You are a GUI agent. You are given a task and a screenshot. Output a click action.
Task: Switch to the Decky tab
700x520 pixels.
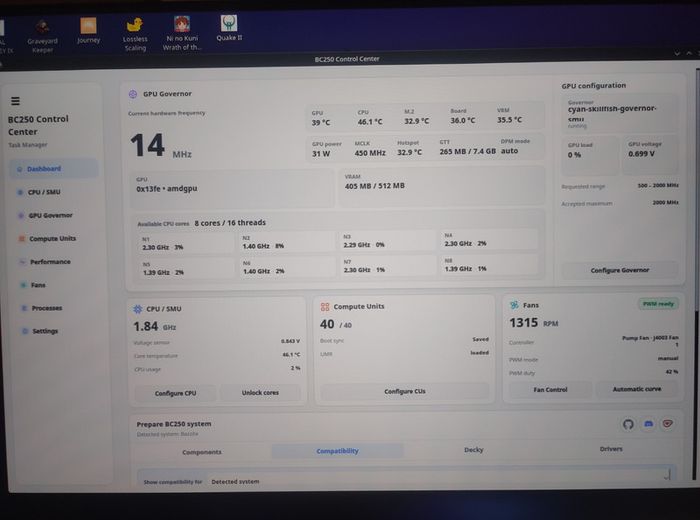pos(474,450)
